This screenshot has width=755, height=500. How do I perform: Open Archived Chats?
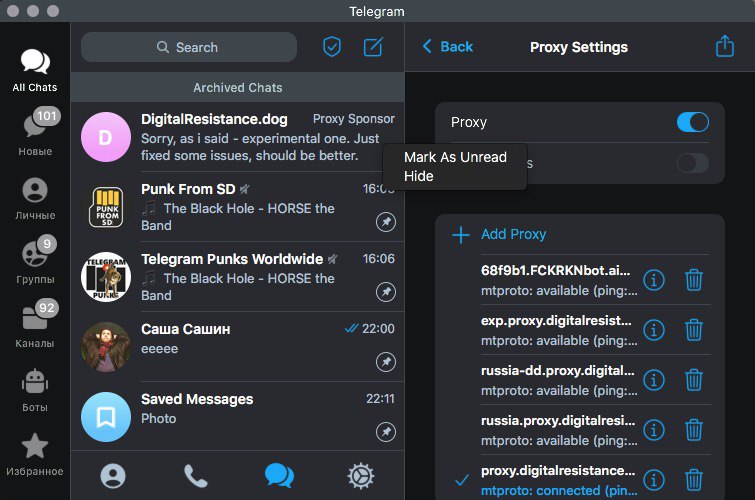point(238,88)
